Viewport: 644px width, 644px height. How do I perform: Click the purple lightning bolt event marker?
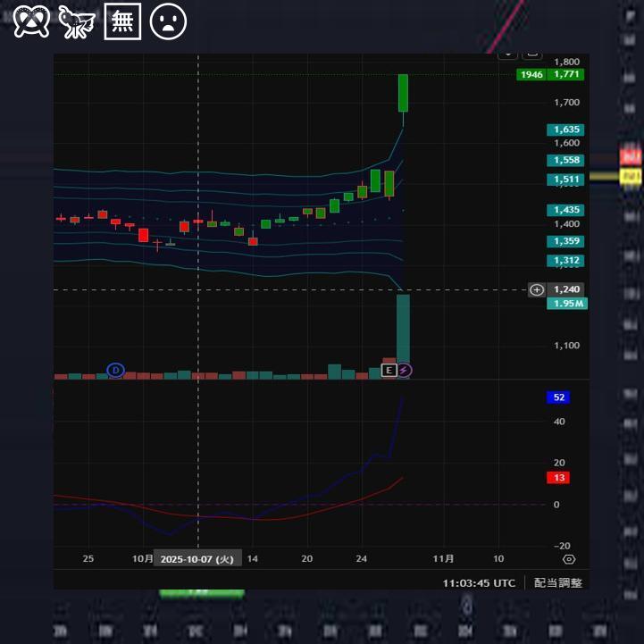click(404, 370)
